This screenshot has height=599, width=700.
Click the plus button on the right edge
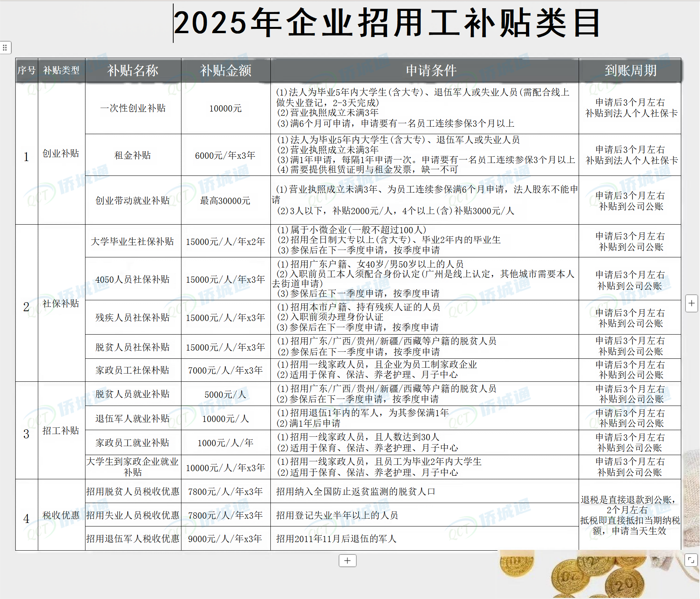692,304
